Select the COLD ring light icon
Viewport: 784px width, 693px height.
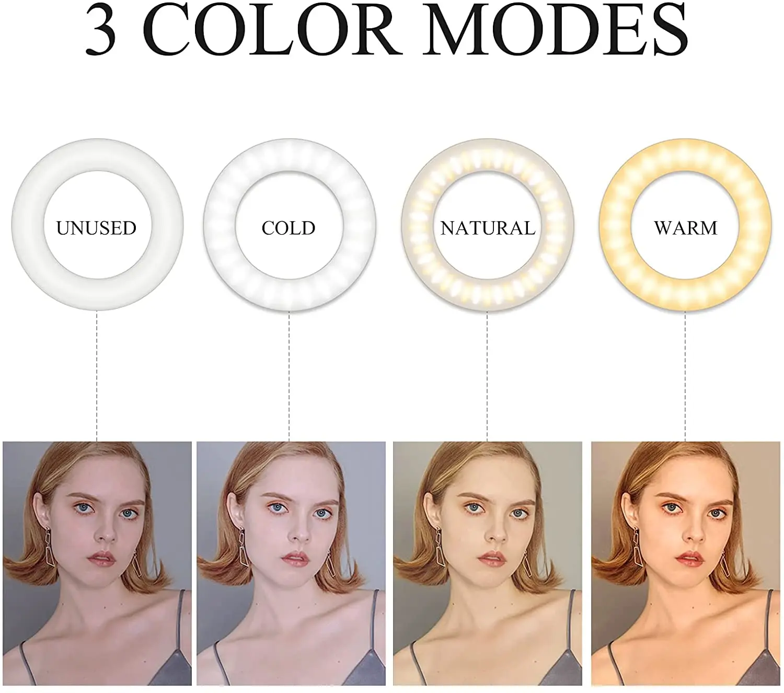pos(289,227)
